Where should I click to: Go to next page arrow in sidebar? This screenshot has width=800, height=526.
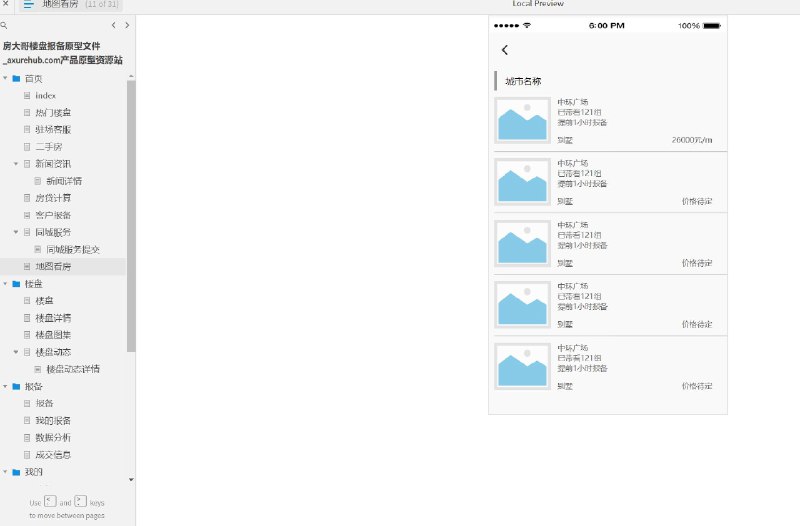[x=127, y=25]
